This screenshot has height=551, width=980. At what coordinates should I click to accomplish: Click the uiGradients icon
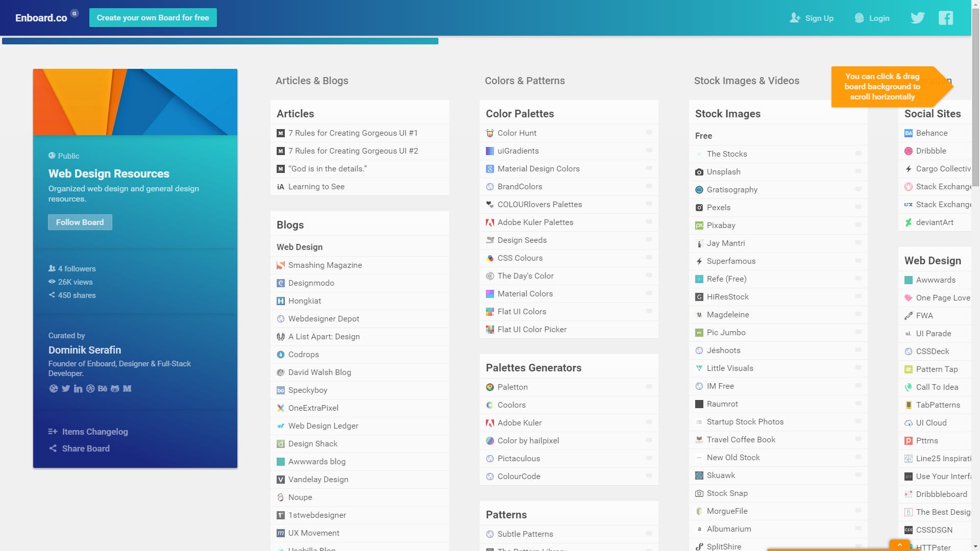[490, 151]
